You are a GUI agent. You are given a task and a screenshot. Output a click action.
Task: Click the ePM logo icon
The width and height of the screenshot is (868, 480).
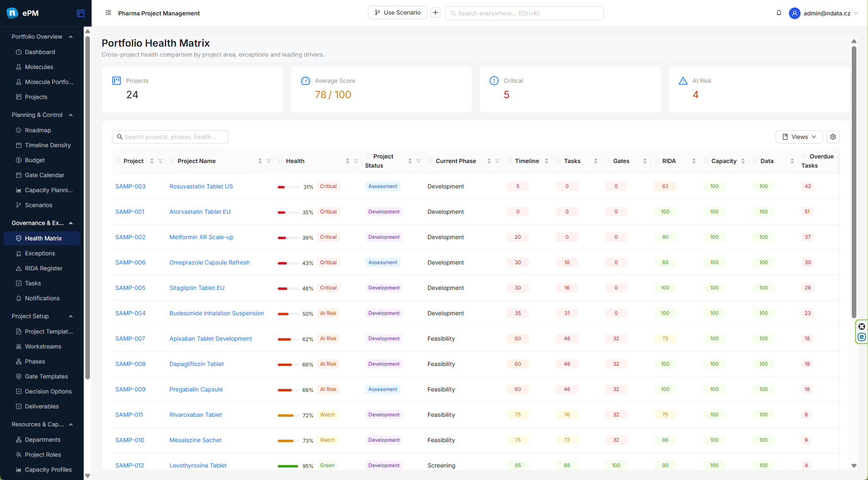(12, 13)
